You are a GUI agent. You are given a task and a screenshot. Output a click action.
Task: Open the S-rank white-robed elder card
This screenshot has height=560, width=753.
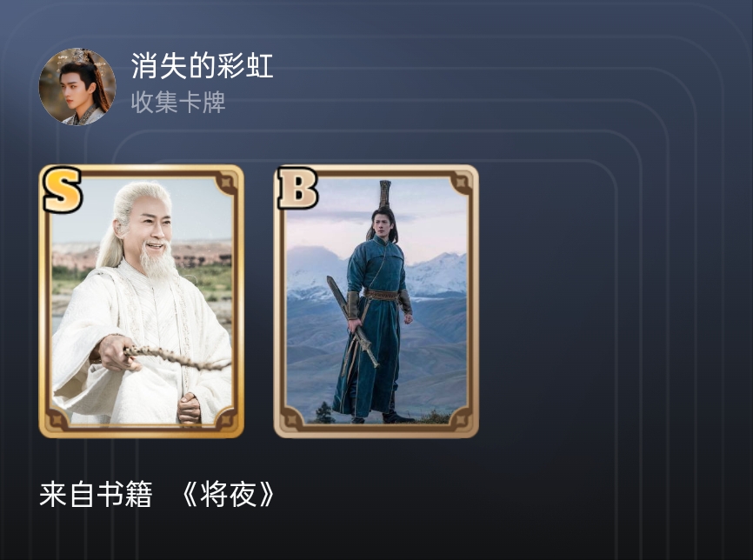pos(141,301)
